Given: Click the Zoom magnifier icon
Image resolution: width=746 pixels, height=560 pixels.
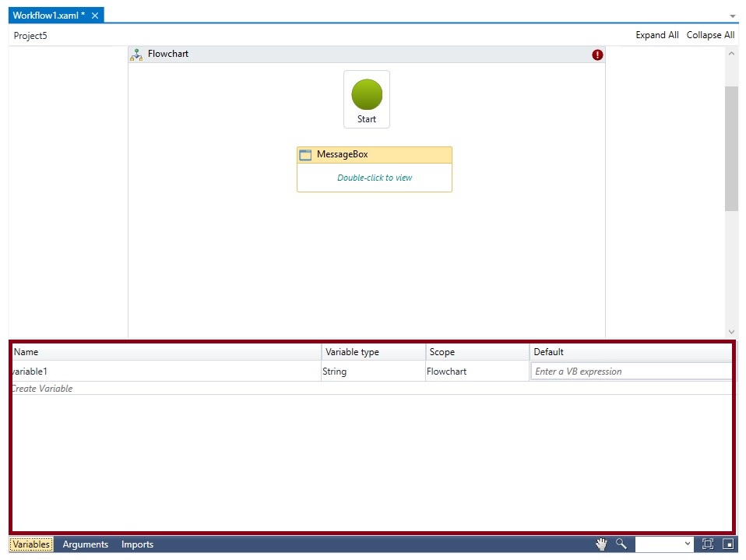Looking at the screenshot, I should pyautogui.click(x=621, y=544).
